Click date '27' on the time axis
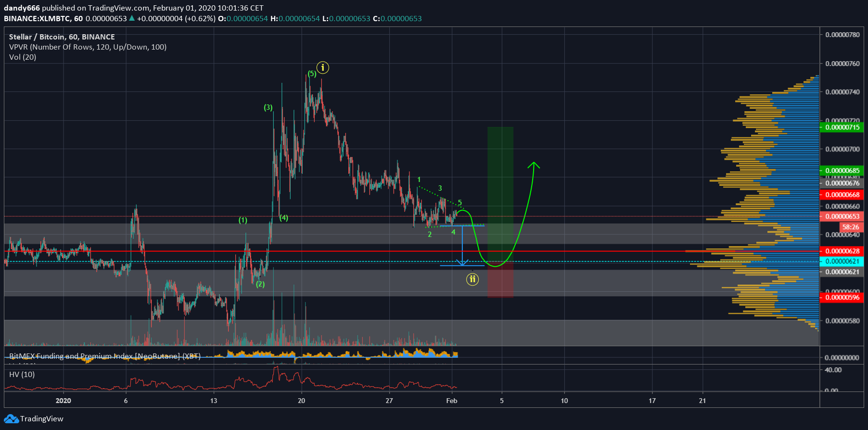 pos(389,401)
